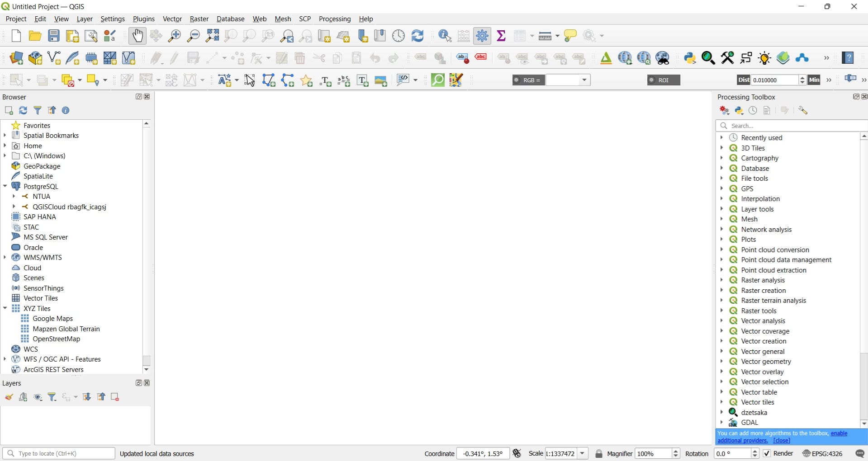868x461 pixels.
Task: Increase Magnifier with the up stepper arrow
Action: pyautogui.click(x=676, y=451)
